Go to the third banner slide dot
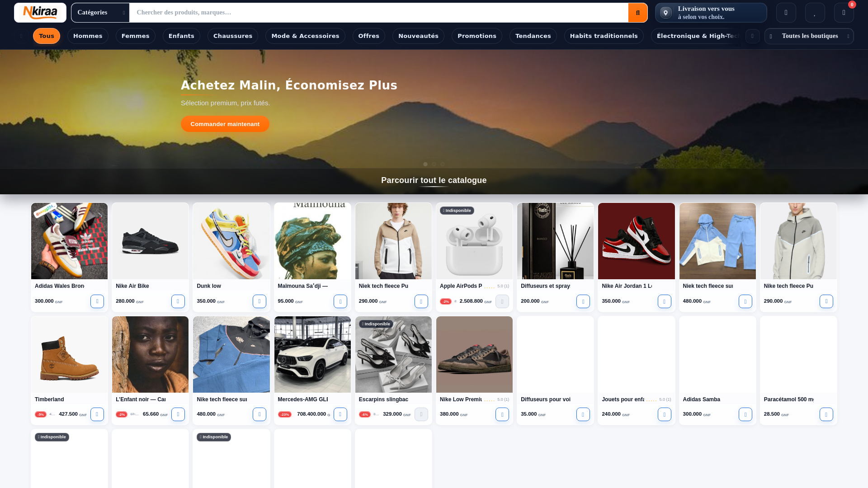Screen dimensions: 868x488 coord(443,164)
